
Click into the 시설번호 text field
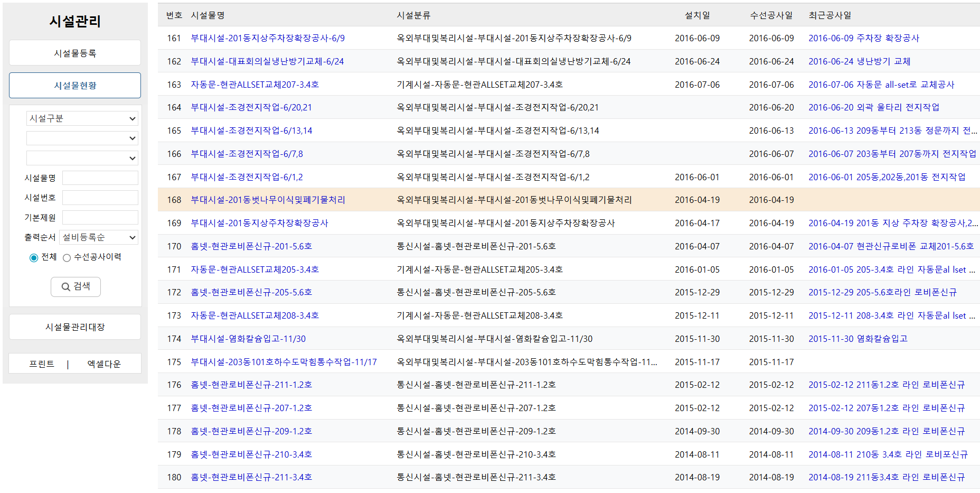pyautogui.click(x=100, y=198)
